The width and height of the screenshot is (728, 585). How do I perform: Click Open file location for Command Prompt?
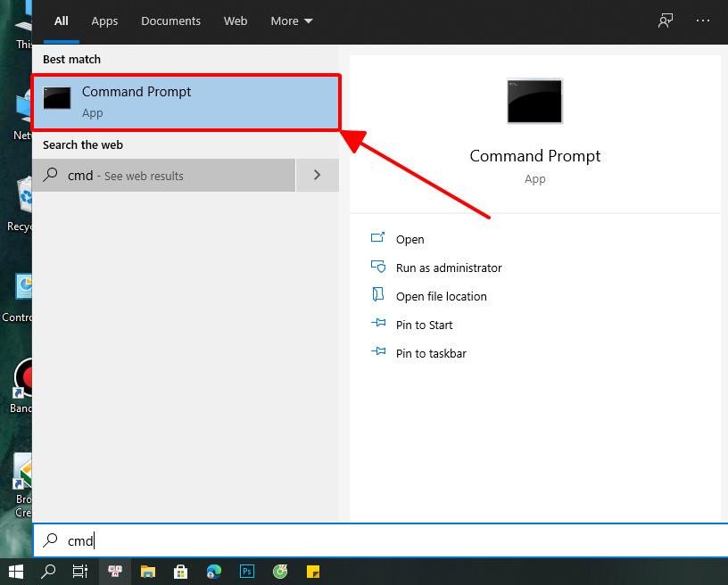(x=442, y=296)
